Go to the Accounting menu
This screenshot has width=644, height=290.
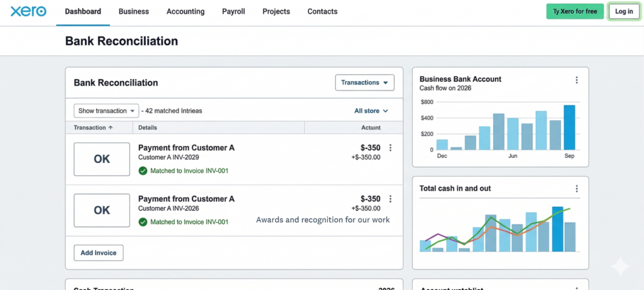(x=185, y=11)
